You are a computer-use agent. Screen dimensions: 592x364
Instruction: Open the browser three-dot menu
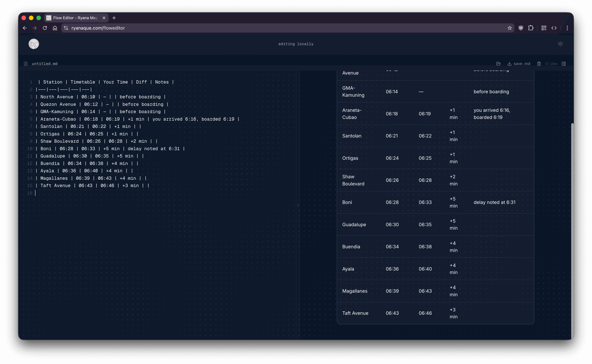(x=567, y=28)
